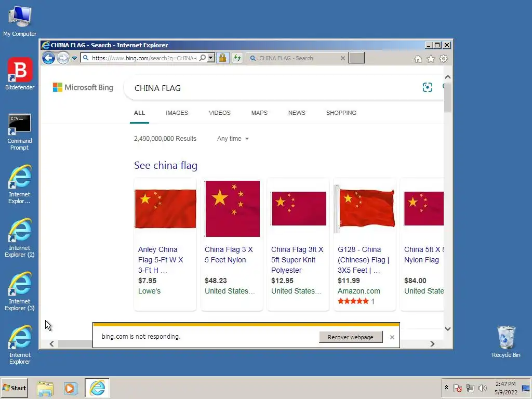Screen dimensions: 532x399
Task: Go to the IE Home page icon
Action: click(418, 59)
